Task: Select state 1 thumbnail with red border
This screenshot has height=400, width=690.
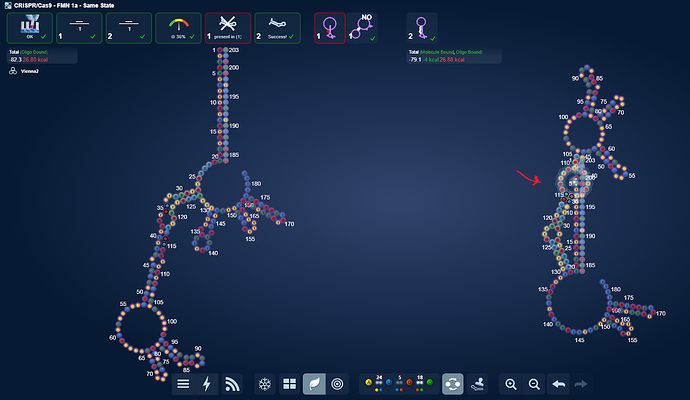Action: click(330, 28)
